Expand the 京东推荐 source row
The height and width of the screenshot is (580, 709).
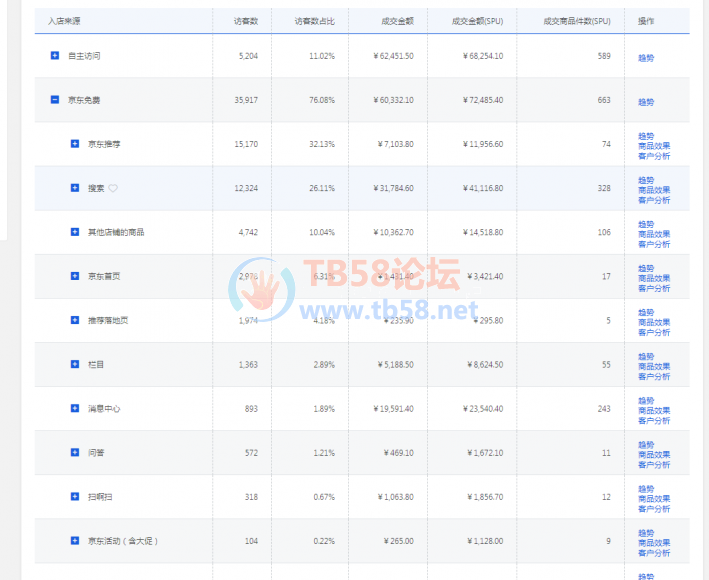[x=75, y=144]
